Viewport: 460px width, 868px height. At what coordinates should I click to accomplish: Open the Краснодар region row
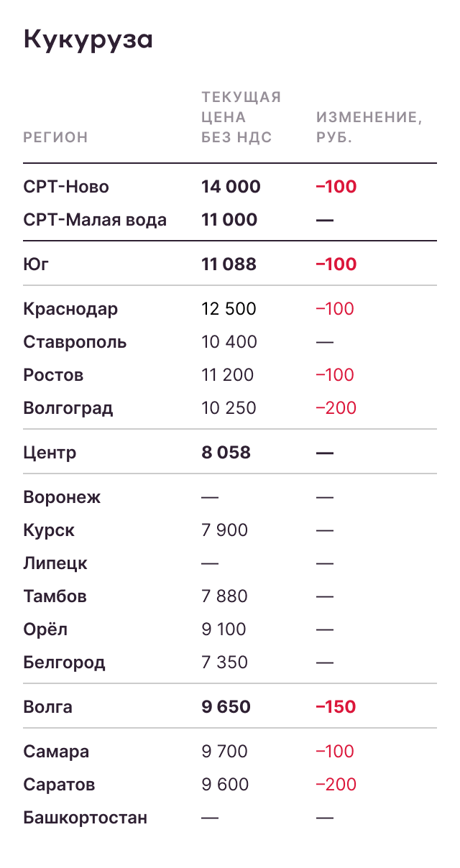click(x=70, y=309)
